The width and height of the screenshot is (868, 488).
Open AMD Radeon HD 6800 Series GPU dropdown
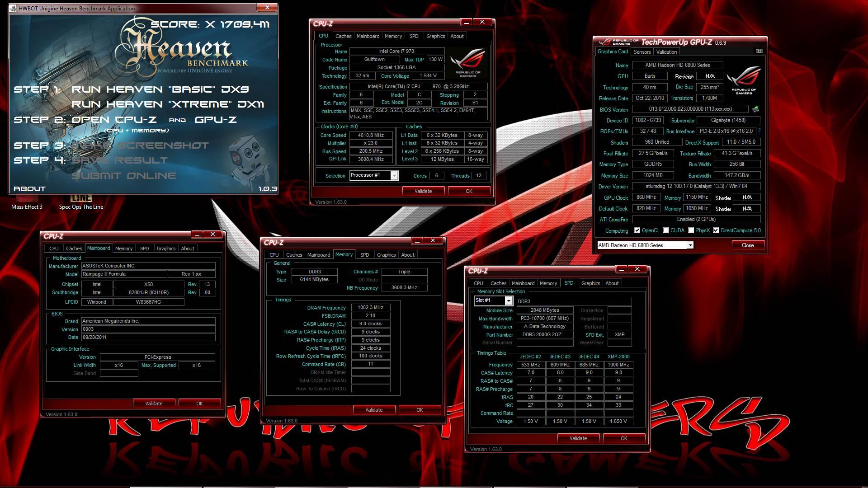pyautogui.click(x=645, y=245)
